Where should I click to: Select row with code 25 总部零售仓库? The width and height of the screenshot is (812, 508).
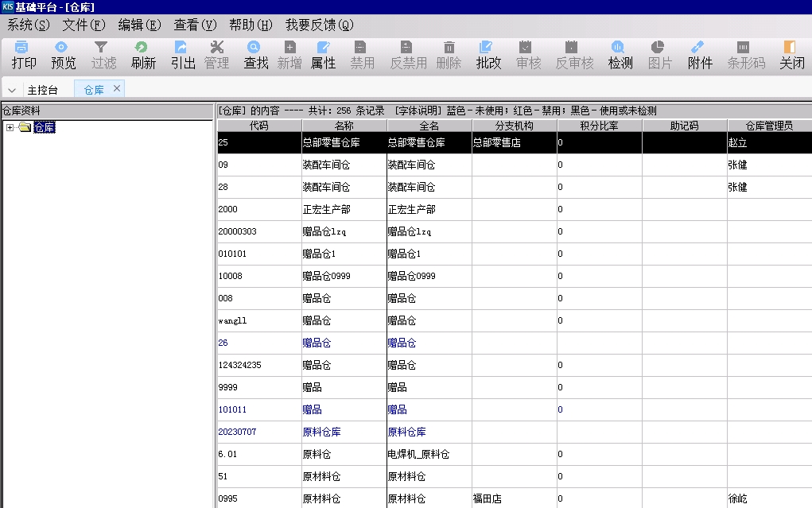[515, 142]
